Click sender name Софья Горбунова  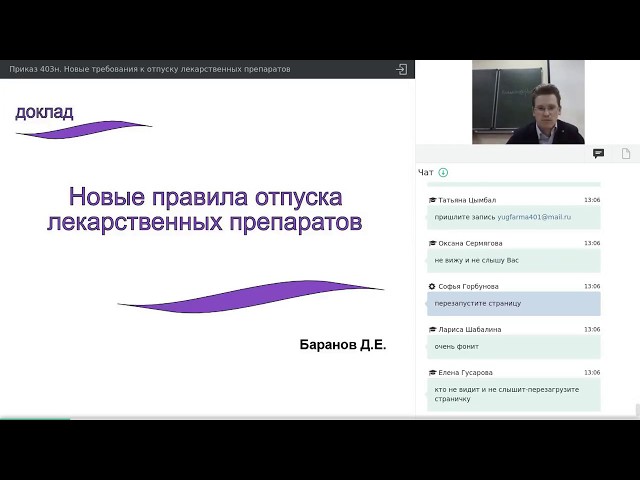(x=468, y=287)
